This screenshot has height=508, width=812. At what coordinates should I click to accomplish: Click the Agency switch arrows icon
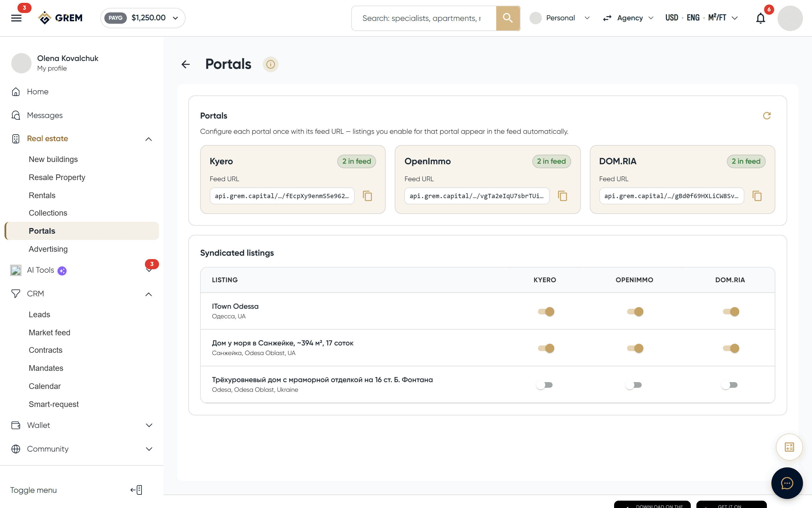[607, 18]
